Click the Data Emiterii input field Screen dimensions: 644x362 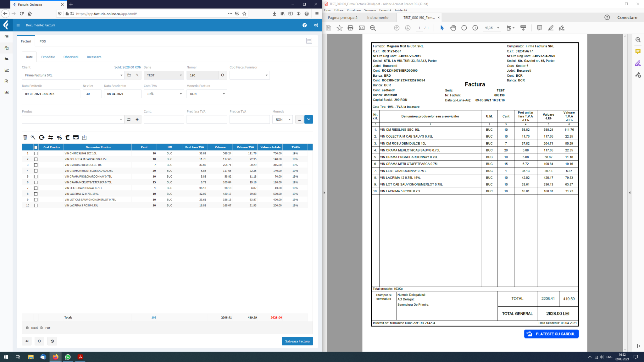tap(51, 94)
